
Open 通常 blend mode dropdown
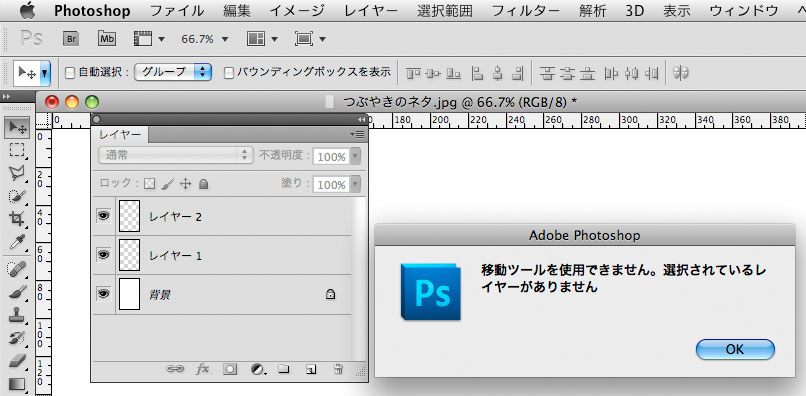pyautogui.click(x=175, y=155)
